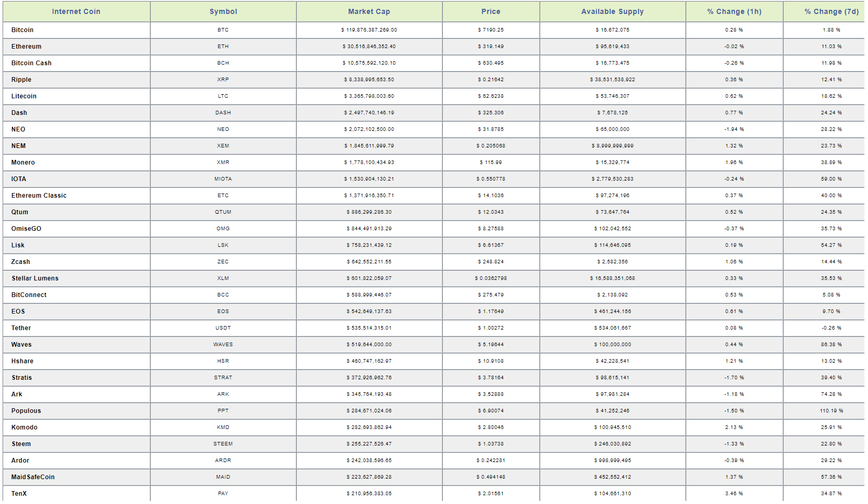868x504 pixels.
Task: Click NEM available supply $ 8,999,999,999
Action: [613, 146]
